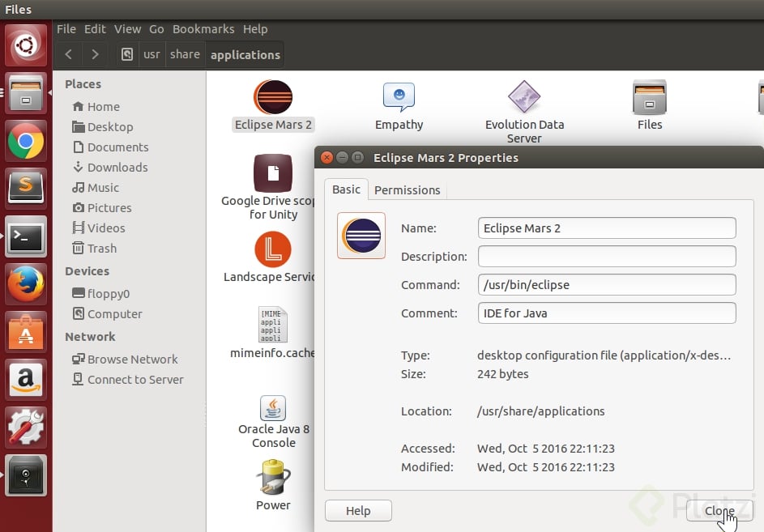Viewport: 764px width, 532px height.
Task: Select the Evolution Data Server icon
Action: point(524,112)
